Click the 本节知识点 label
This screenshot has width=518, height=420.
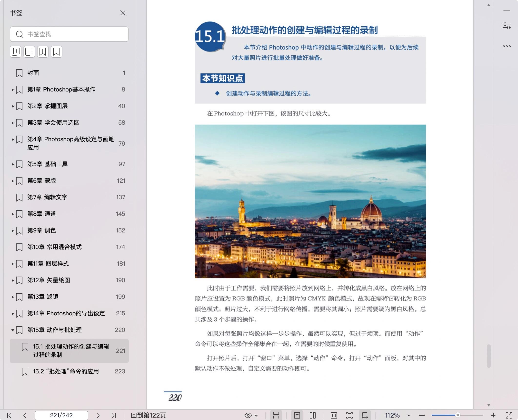click(x=223, y=78)
